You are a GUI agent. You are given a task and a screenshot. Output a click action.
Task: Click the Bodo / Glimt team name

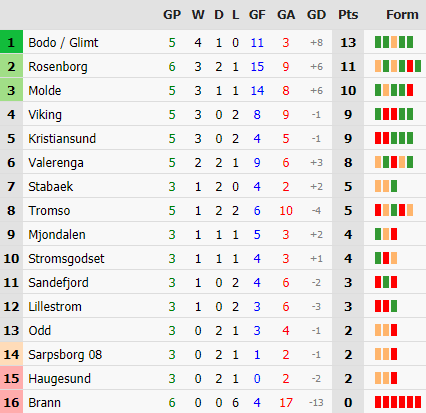pos(63,43)
